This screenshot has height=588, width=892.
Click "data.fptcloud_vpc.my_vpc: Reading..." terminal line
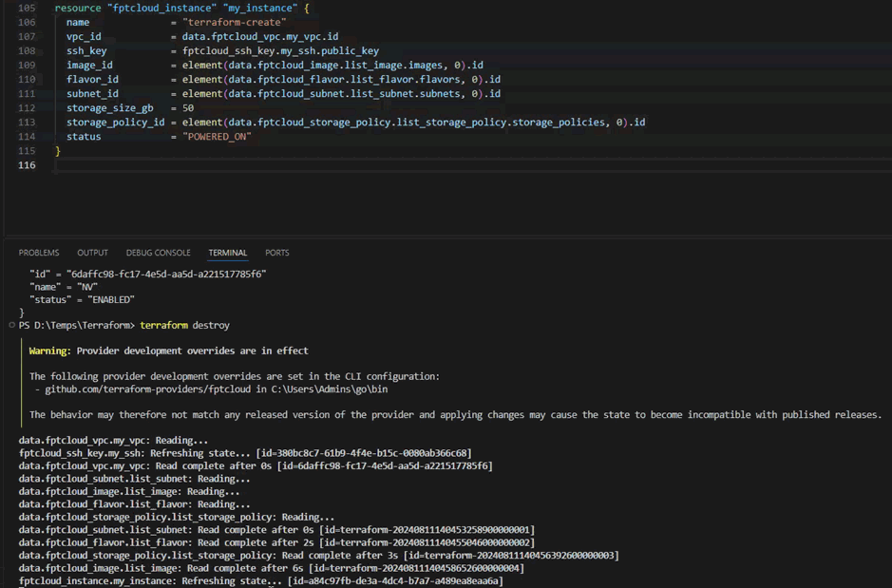coord(113,440)
